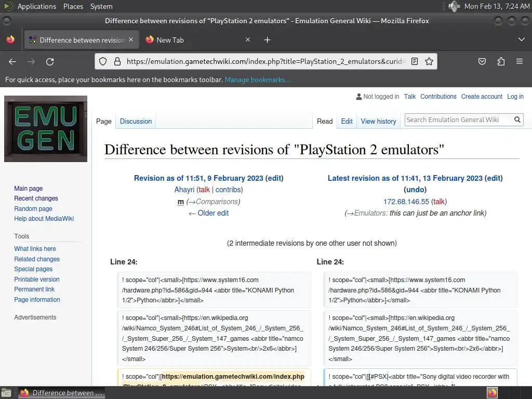
Task: Click the Log in link
Action: [x=515, y=96]
